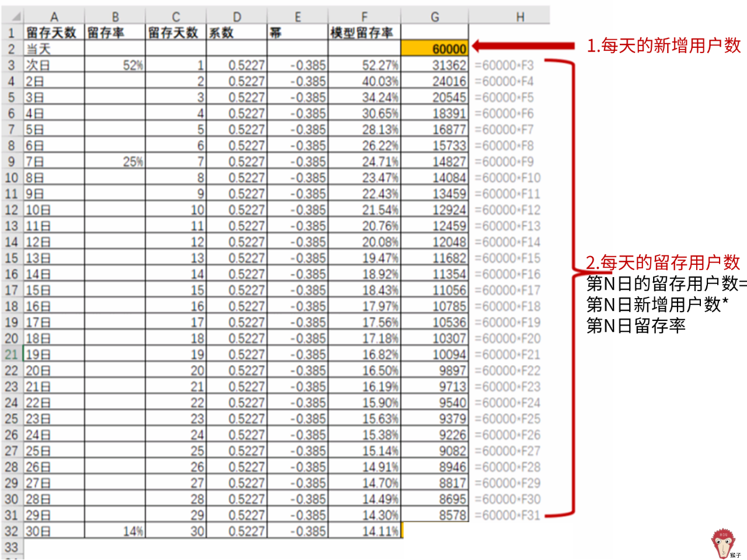Image resolution: width=747 pixels, height=560 pixels.
Task: Select row number 32
Action: pos(12,531)
